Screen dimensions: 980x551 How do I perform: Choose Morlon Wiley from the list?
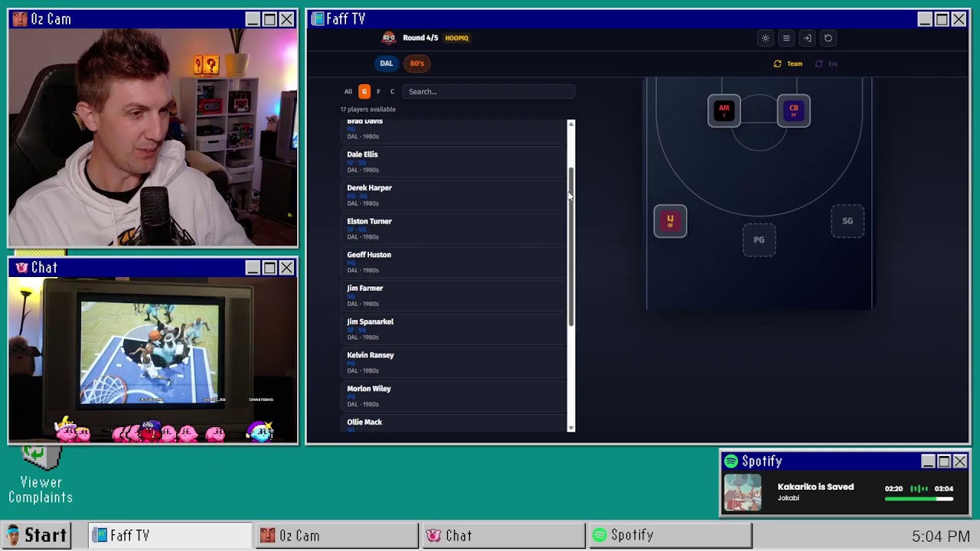coord(455,396)
